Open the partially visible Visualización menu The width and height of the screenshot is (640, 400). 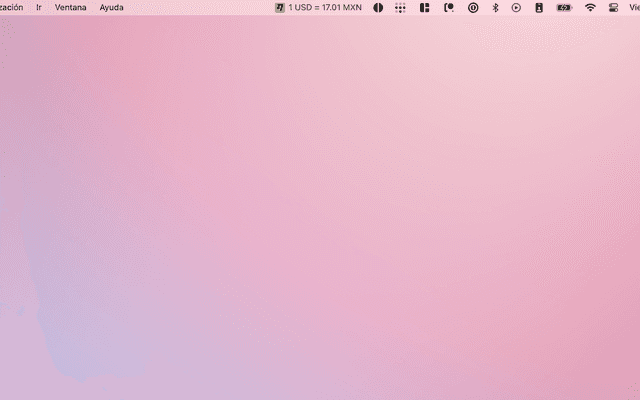pos(11,7)
